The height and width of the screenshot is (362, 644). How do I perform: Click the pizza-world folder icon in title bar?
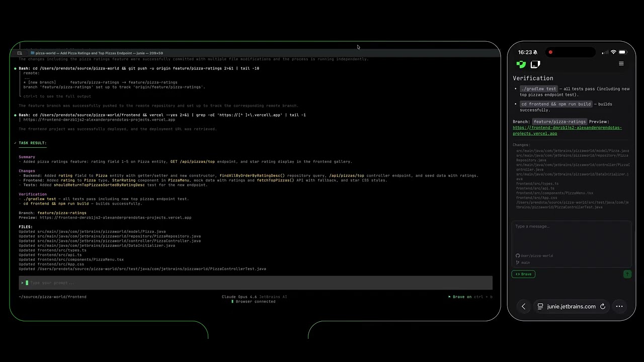(33, 53)
